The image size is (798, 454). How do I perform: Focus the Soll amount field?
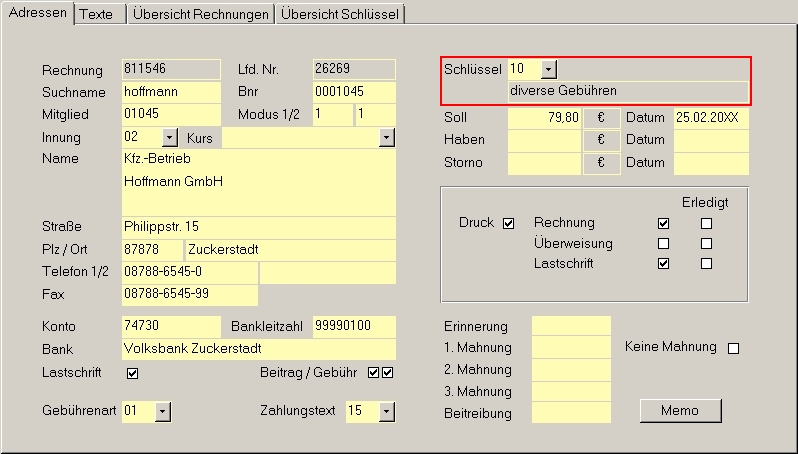(x=544, y=118)
